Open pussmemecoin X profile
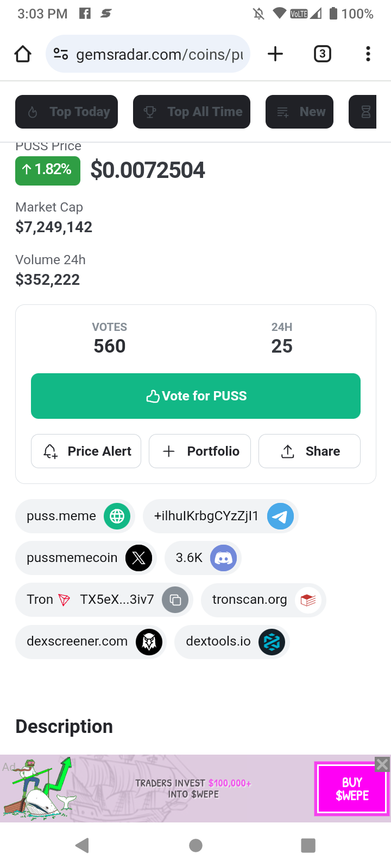Screen dimensions: 391x868 click(86, 558)
